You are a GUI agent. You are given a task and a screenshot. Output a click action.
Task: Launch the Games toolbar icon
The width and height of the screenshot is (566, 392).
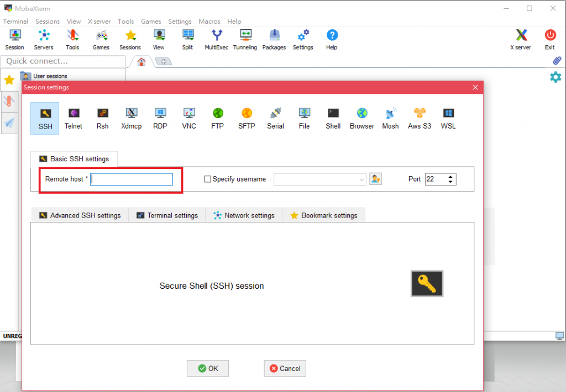pyautogui.click(x=101, y=40)
